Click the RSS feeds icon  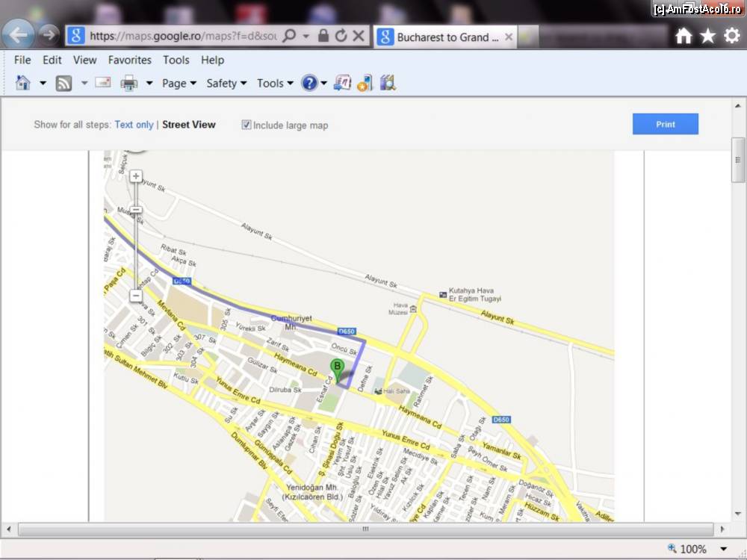coord(63,83)
